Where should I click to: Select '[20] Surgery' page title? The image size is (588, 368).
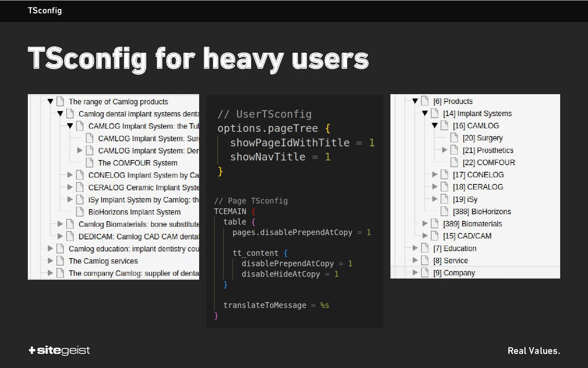483,138
